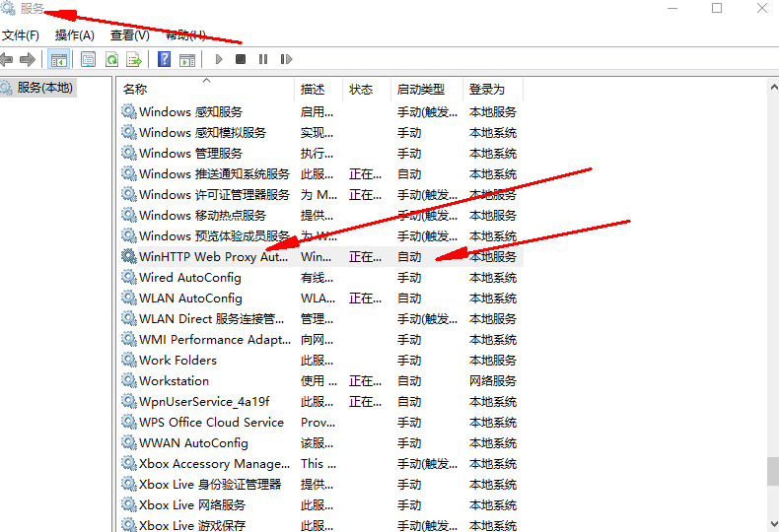Click the vertical scrollbar thumb

pyautogui.click(x=773, y=472)
